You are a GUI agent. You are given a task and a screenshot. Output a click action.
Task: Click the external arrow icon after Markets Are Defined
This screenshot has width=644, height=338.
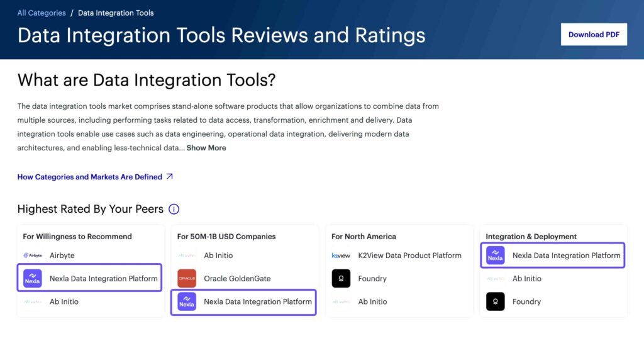[x=170, y=176]
